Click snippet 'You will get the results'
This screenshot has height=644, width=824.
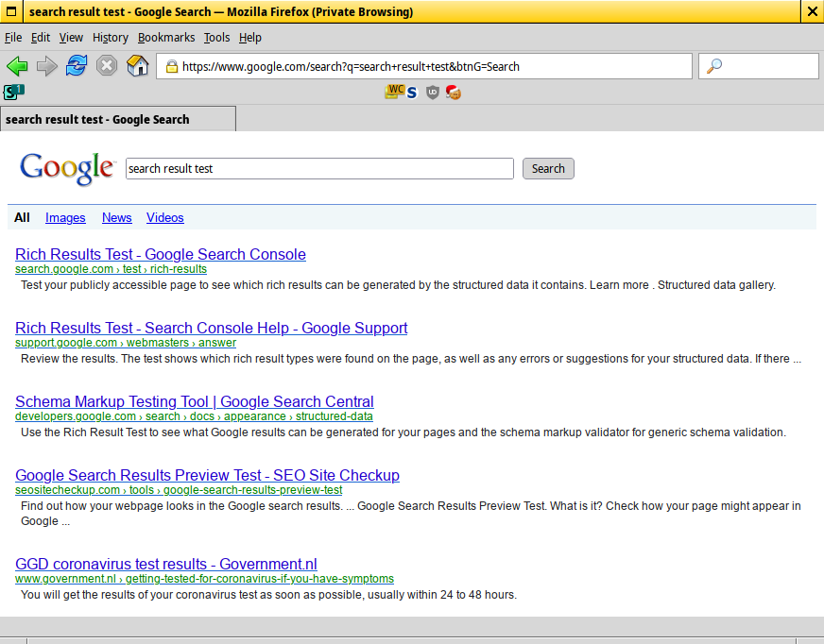pyautogui.click(x=268, y=595)
